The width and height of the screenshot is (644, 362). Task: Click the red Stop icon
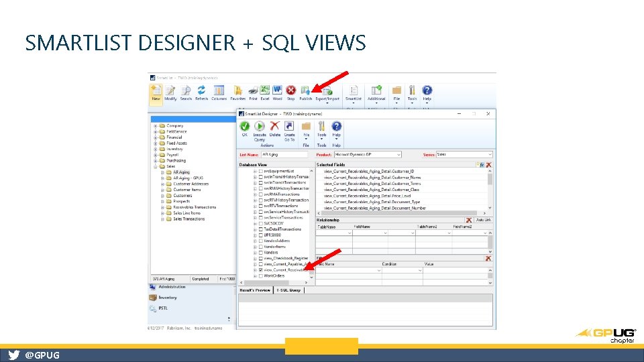click(290, 90)
